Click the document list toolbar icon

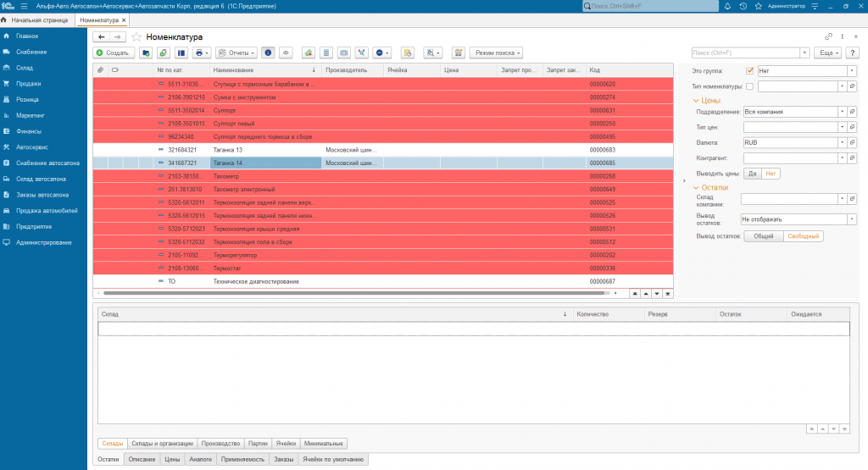326,53
